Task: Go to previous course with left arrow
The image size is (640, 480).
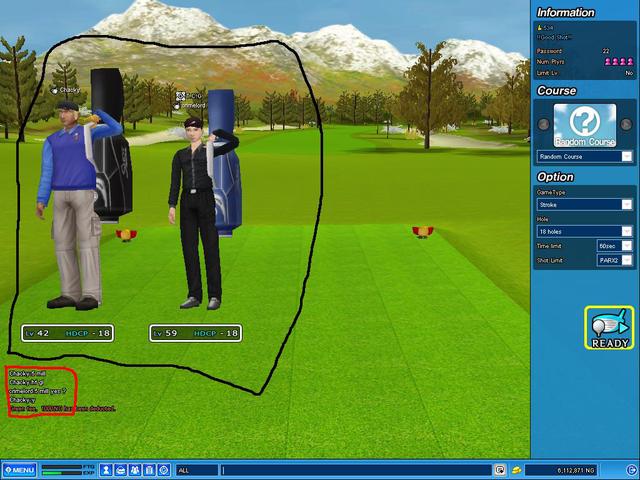Action: 544,125
